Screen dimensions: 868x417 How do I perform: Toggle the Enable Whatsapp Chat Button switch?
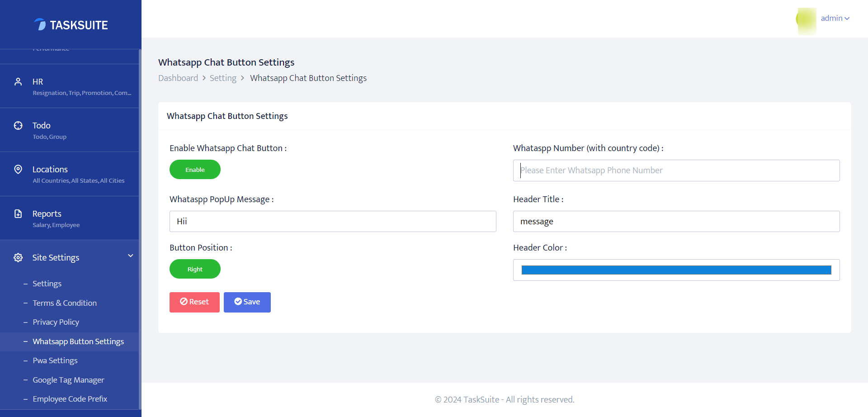tap(195, 170)
